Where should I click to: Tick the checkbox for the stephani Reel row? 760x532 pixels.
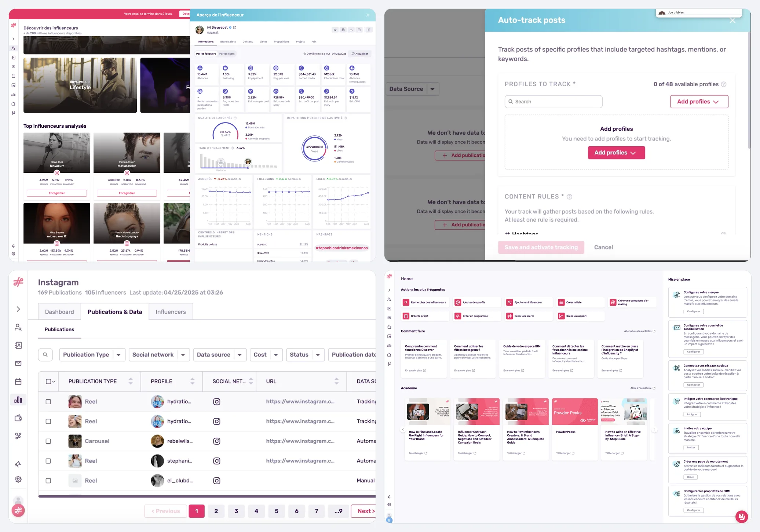(48, 461)
